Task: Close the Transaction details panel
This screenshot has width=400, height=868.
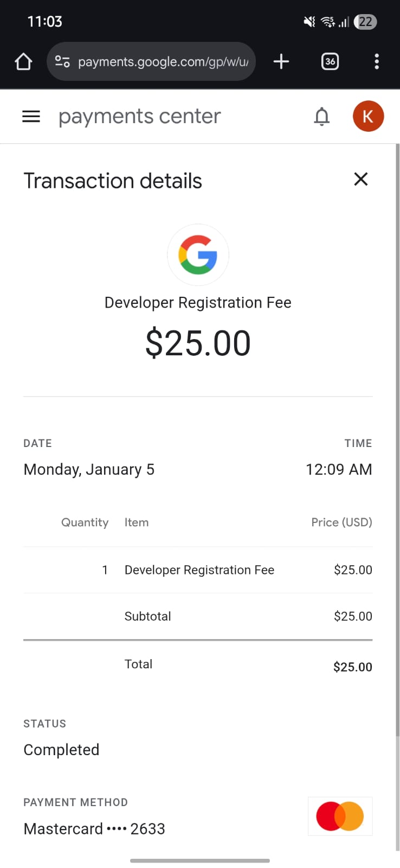Action: click(360, 179)
